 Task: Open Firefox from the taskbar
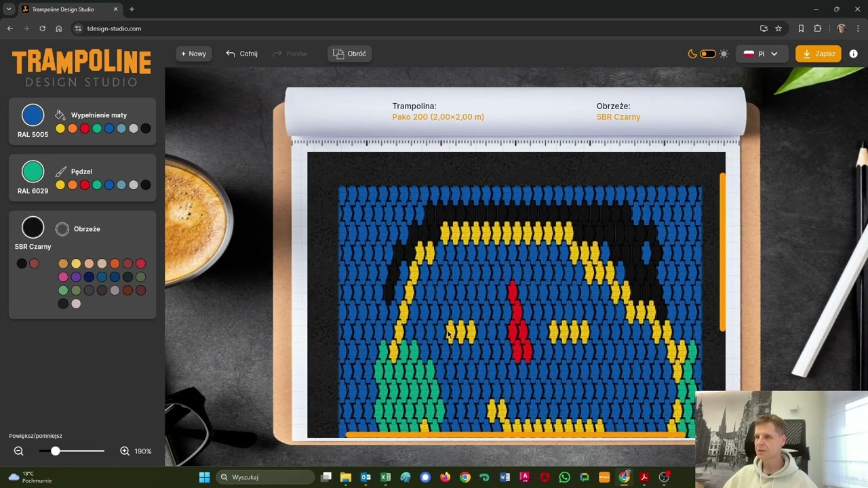coord(445,477)
